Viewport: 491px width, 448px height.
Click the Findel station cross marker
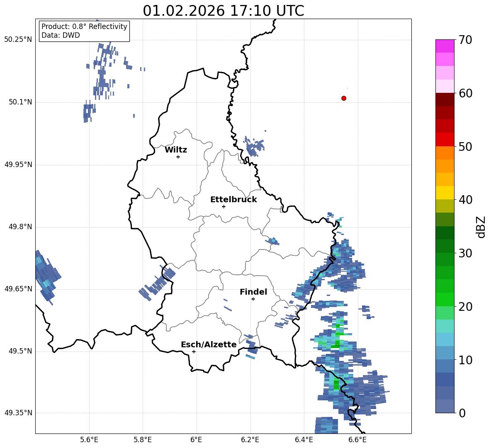point(253,299)
